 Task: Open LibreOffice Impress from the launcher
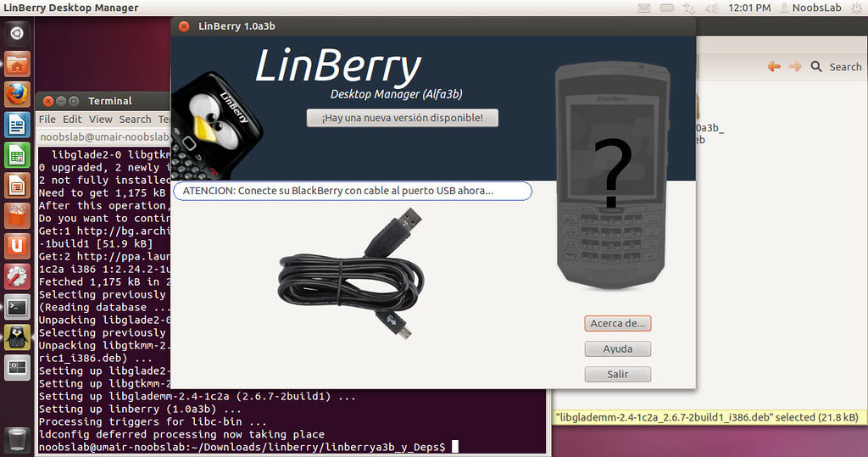pyautogui.click(x=17, y=187)
